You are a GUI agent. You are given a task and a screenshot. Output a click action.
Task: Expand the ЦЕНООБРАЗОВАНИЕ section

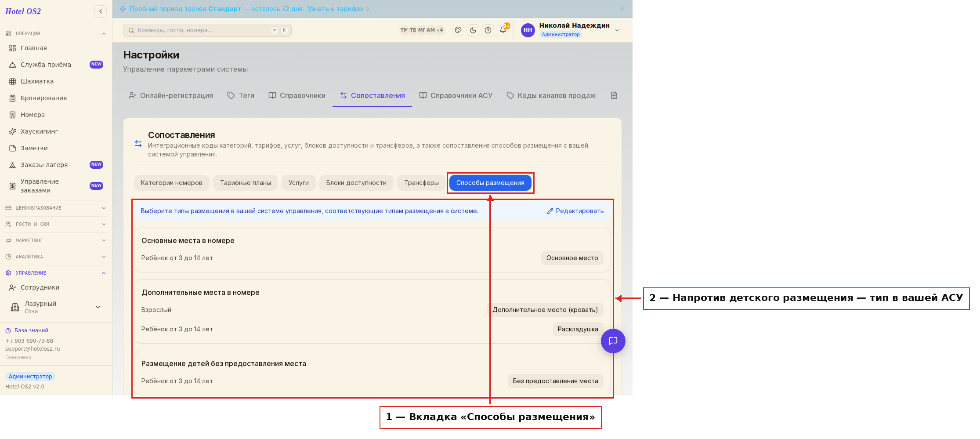(x=56, y=208)
